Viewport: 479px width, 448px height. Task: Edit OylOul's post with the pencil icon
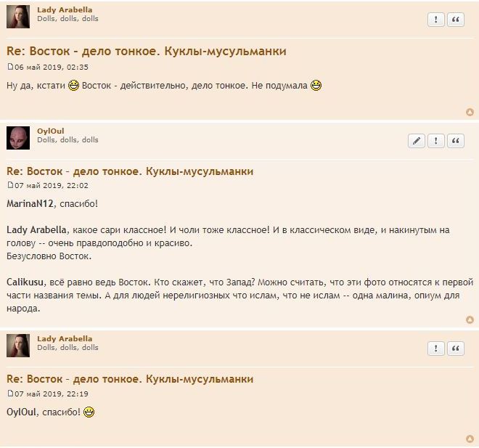click(x=417, y=141)
